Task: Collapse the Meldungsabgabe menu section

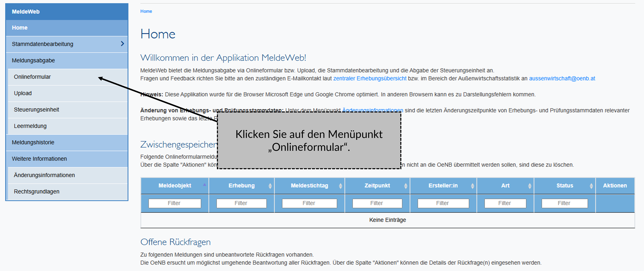Action: click(33, 60)
